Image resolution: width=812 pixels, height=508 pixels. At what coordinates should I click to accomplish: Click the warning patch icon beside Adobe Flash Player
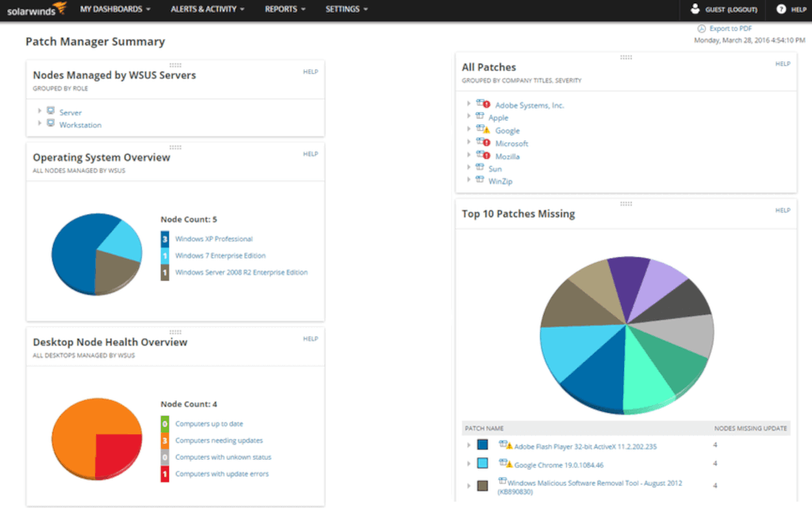[505, 444]
